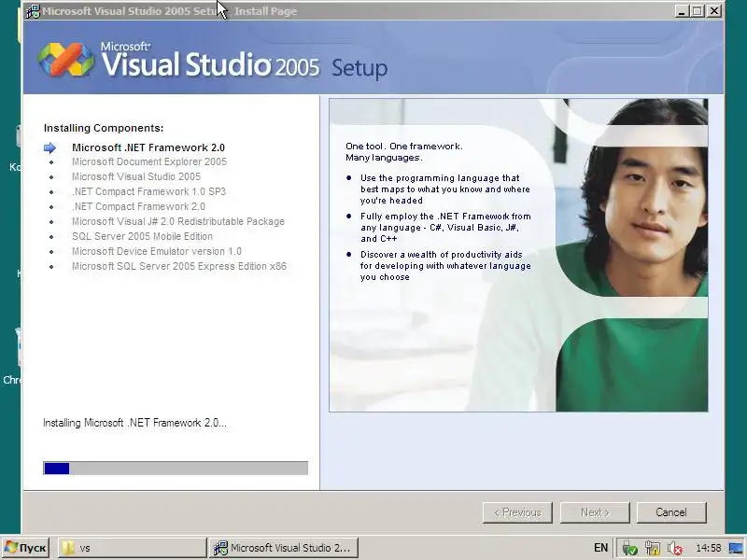The height and width of the screenshot is (560, 747).
Task: Click 'One tool. One framework.' headline
Action: [404, 147]
